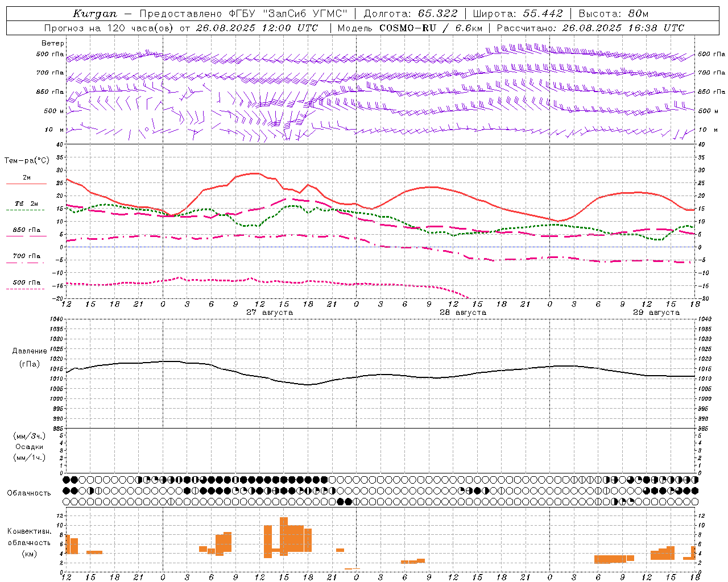Click the Высота: 80м value
This screenshot has height=582, width=728.
pyautogui.click(x=613, y=14)
